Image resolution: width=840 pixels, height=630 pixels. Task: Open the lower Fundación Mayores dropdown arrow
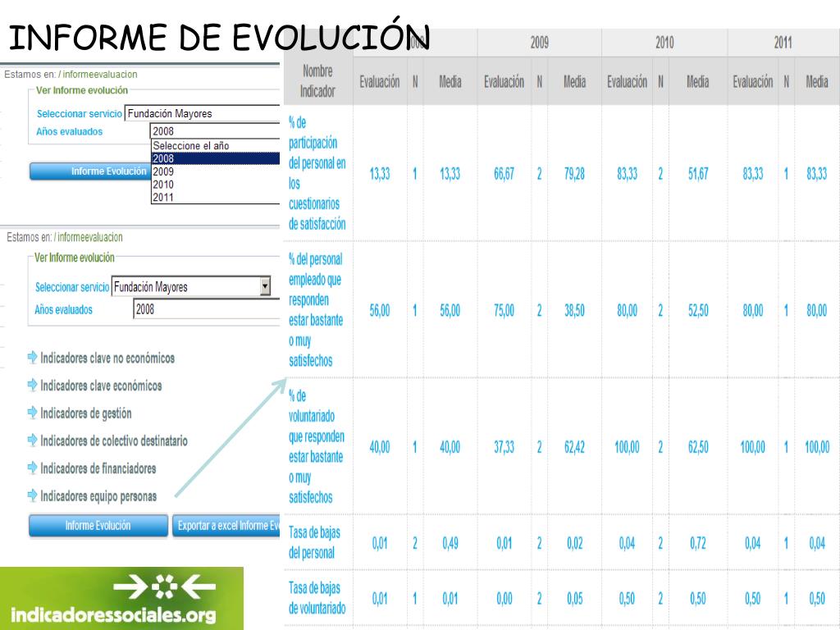[265, 286]
